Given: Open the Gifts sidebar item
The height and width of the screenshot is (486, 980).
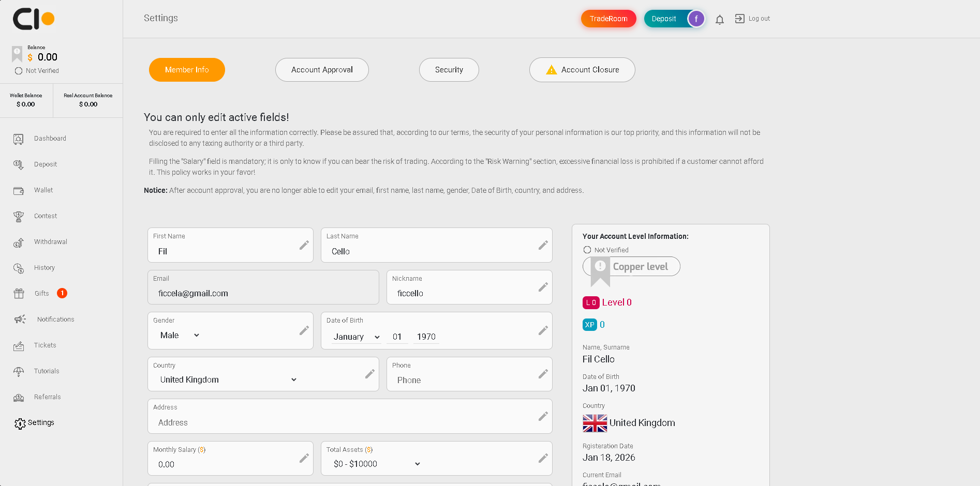Looking at the screenshot, I should pos(41,294).
